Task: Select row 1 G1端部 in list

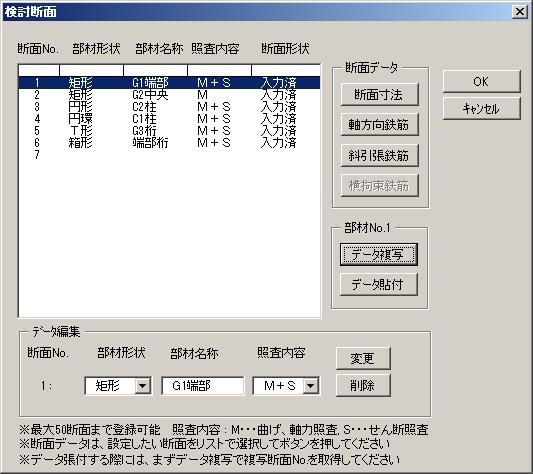Action: point(169,83)
